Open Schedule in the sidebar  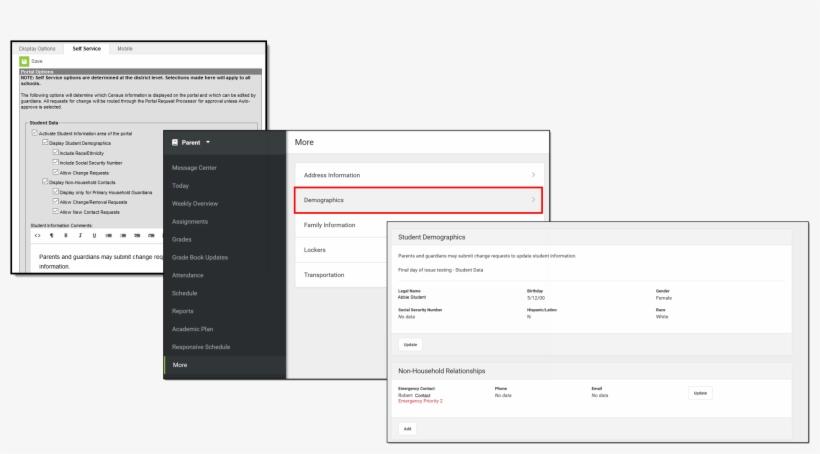[x=185, y=293]
